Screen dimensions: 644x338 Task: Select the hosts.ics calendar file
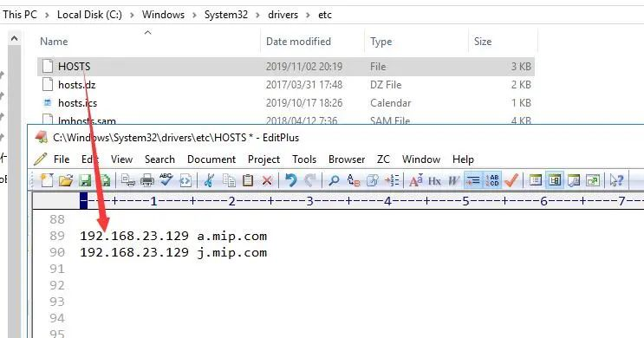pos(286,102)
